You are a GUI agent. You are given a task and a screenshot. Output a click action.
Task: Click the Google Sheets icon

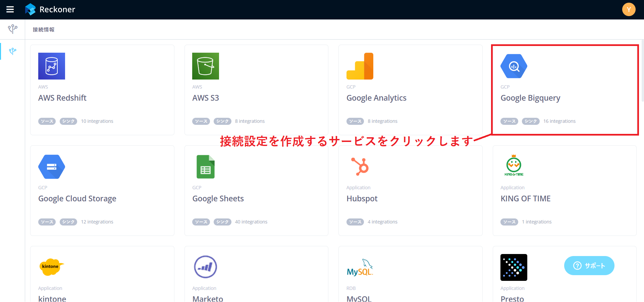tap(206, 167)
